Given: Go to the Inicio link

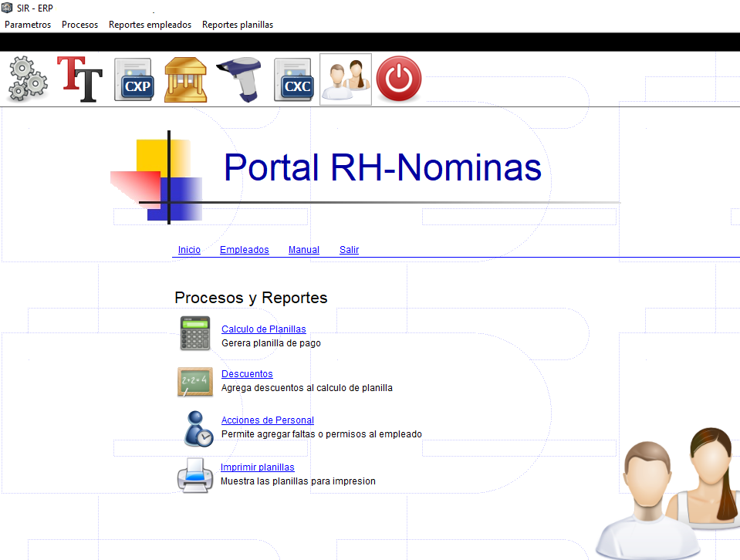Looking at the screenshot, I should point(189,250).
